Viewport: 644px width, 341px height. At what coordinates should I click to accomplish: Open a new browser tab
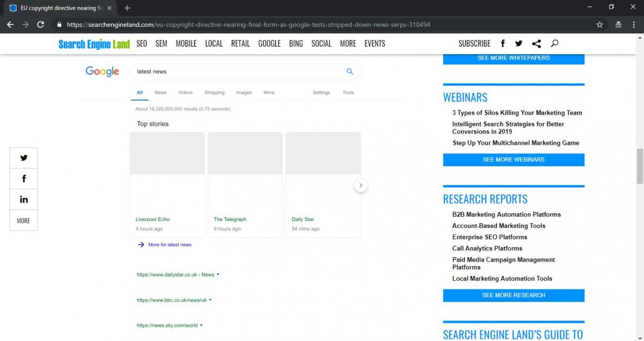(x=127, y=8)
